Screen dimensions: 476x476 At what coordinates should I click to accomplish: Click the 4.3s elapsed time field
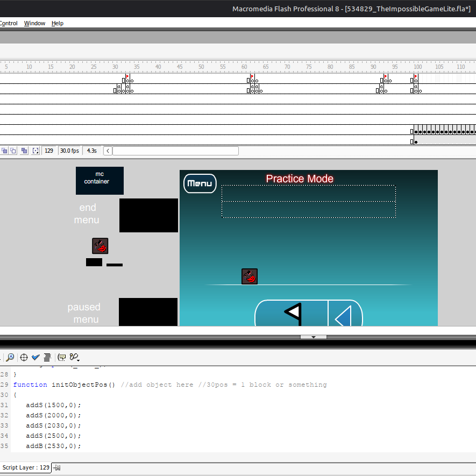click(x=91, y=151)
